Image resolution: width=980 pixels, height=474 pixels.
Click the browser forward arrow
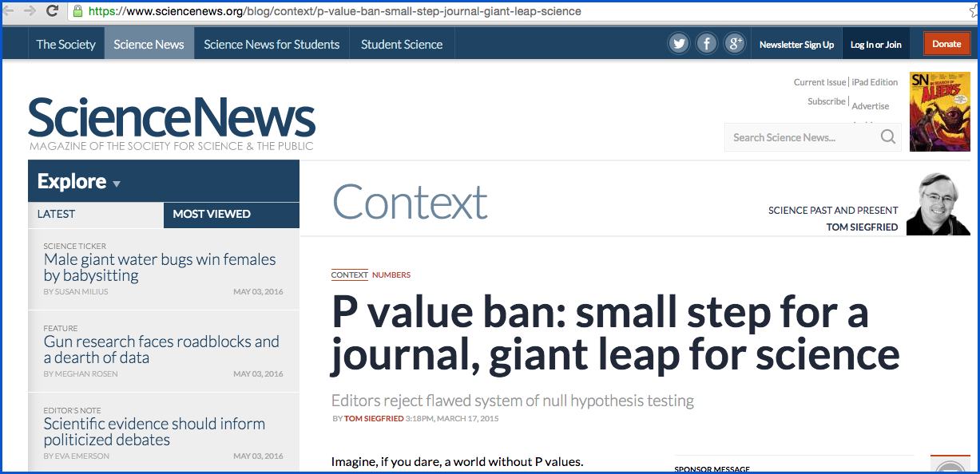click(x=30, y=11)
